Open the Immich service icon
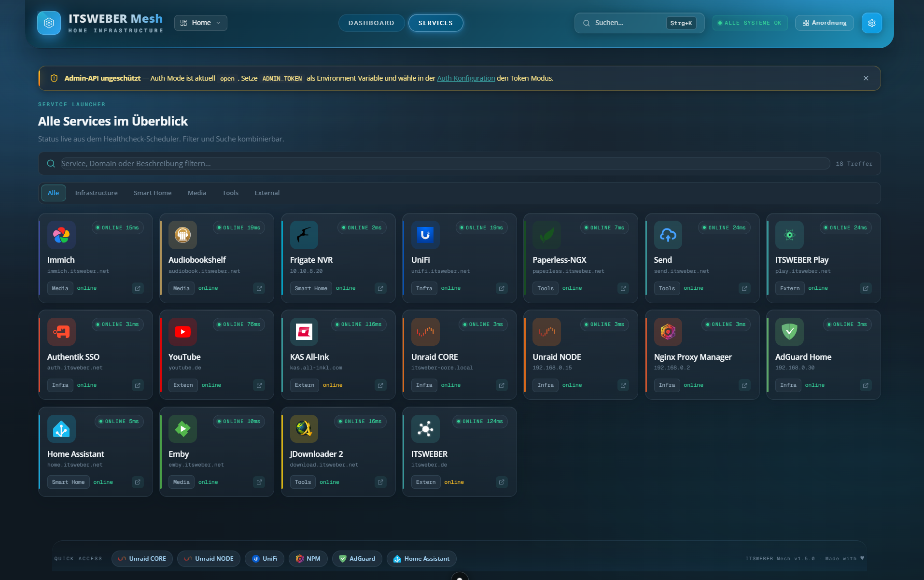924x580 pixels. point(61,235)
